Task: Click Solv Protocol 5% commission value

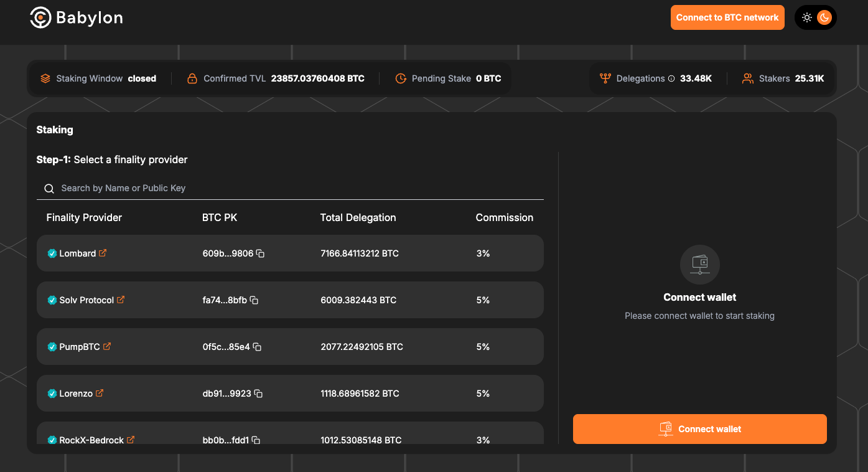Action: pos(483,300)
